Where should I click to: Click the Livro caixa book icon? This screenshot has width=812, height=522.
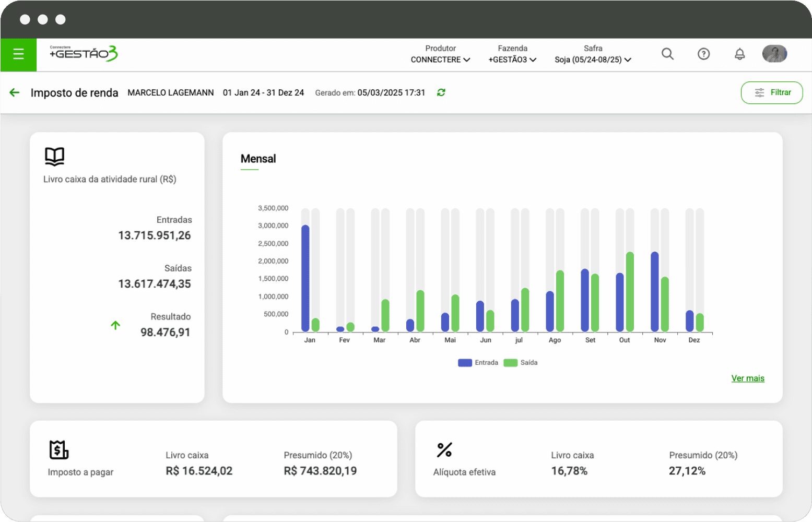54,156
